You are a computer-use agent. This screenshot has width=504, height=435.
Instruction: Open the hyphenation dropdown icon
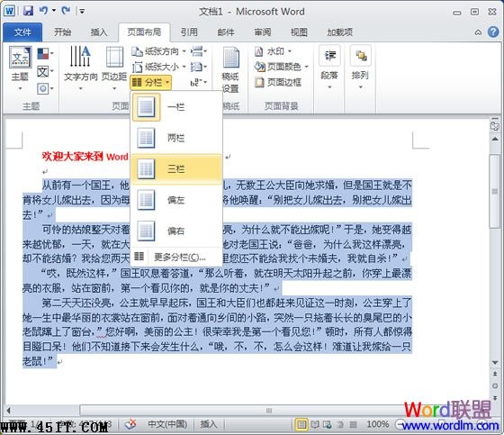[198, 83]
